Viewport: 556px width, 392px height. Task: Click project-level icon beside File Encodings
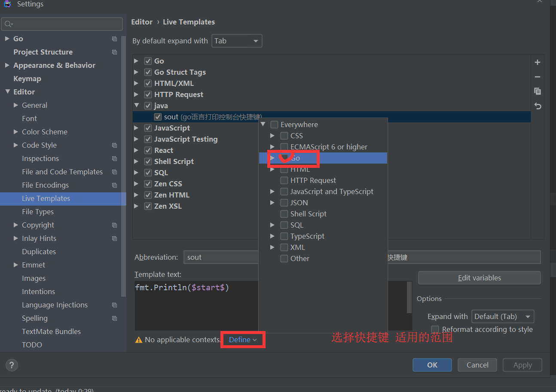coord(114,185)
